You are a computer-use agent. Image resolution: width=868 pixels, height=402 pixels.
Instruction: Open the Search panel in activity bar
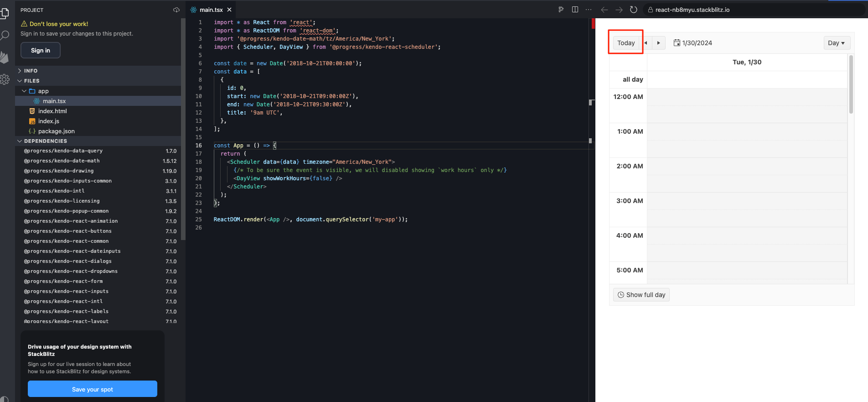click(5, 35)
